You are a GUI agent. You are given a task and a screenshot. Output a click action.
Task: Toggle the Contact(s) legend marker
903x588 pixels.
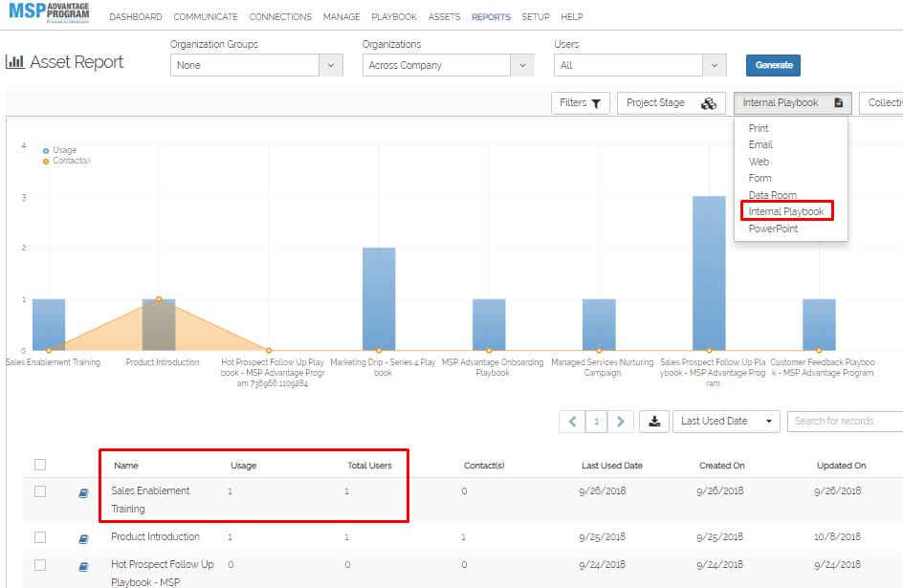pos(46,162)
